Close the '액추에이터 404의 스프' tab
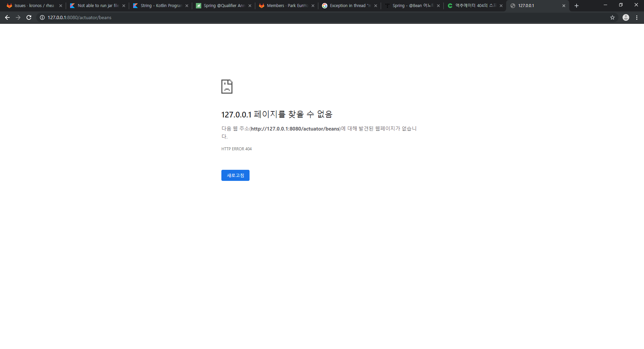644x349 pixels. 501,6
